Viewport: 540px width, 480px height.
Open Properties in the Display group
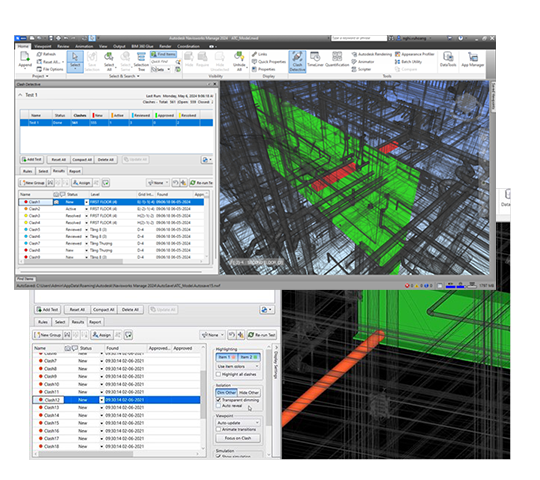click(x=264, y=69)
